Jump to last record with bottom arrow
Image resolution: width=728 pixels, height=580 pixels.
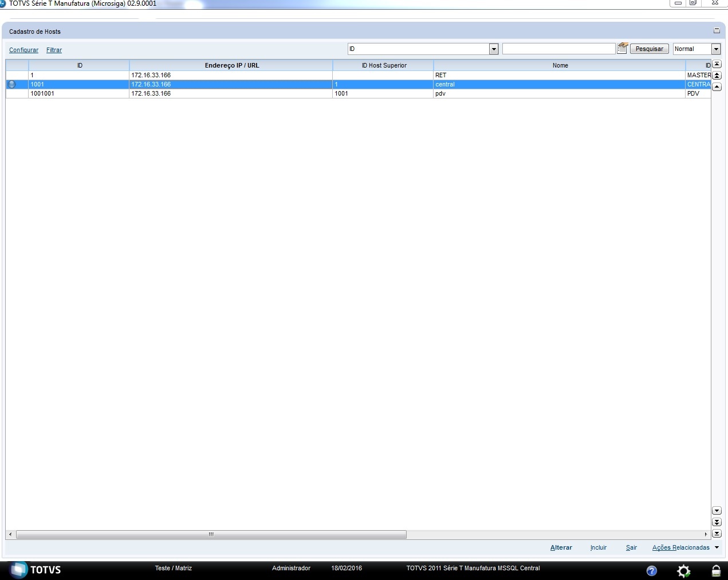(x=717, y=534)
